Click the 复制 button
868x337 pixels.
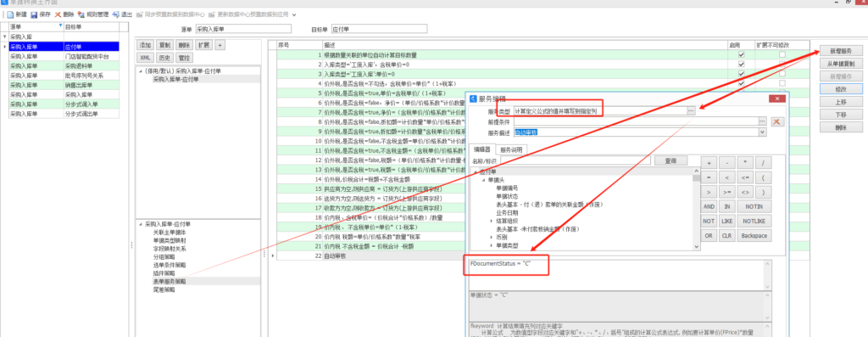pos(164,45)
